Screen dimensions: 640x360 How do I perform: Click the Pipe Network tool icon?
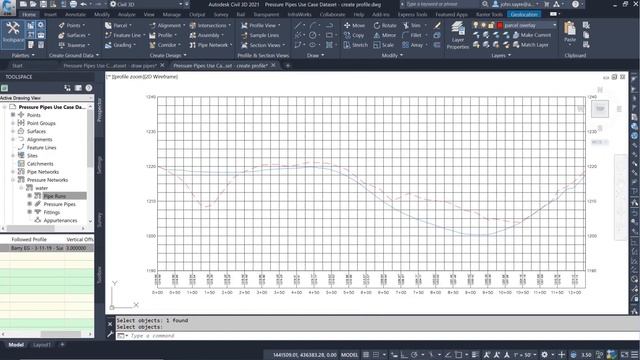(193, 45)
